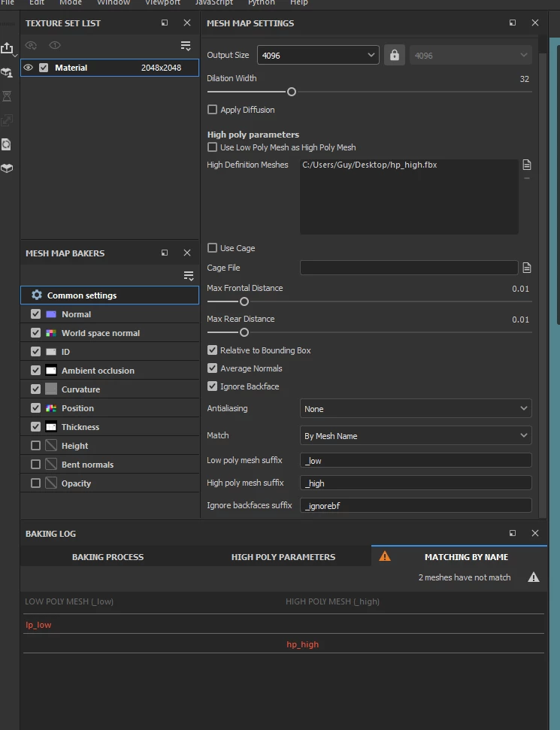560x730 pixels.
Task: Open the Antialiasing dropdown set to None
Action: pos(416,408)
